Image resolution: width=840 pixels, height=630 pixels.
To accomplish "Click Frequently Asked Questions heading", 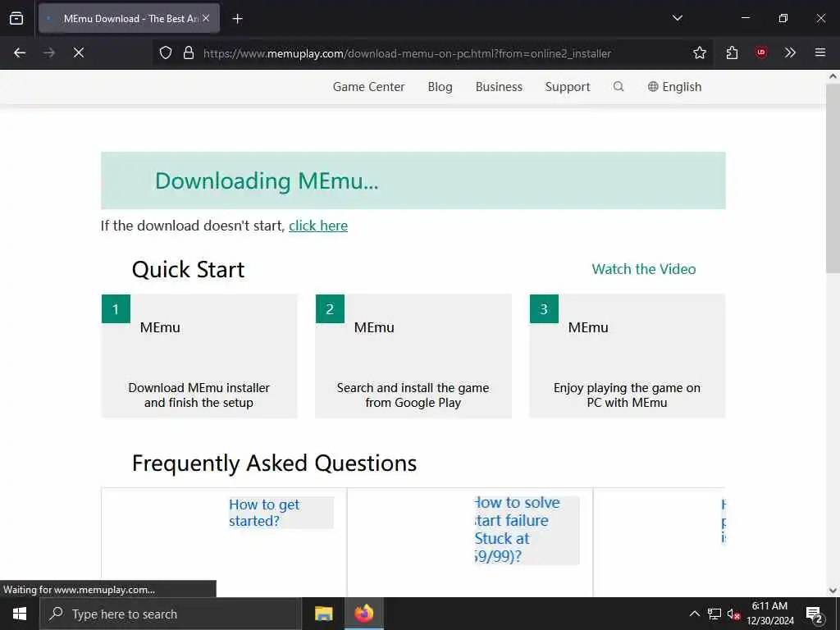I will [274, 463].
